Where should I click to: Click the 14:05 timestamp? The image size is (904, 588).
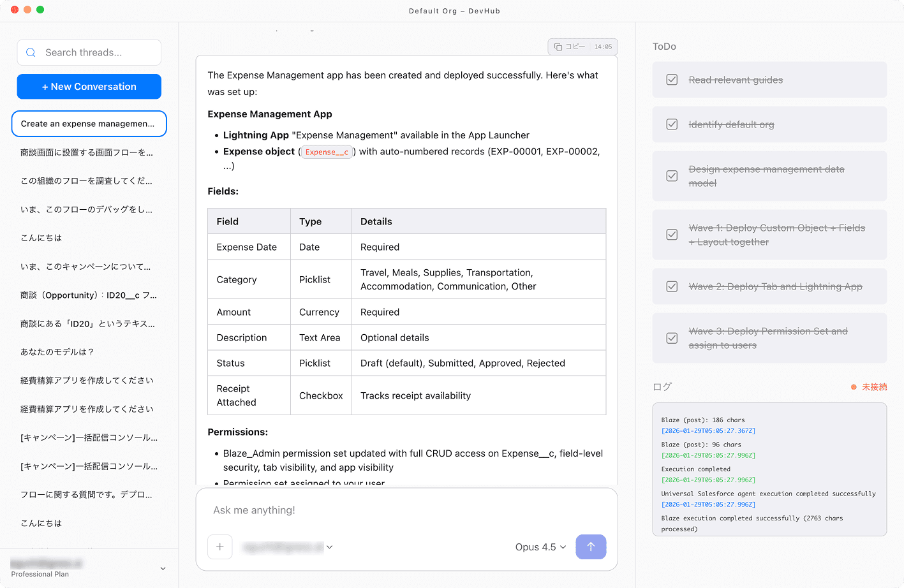pyautogui.click(x=603, y=47)
